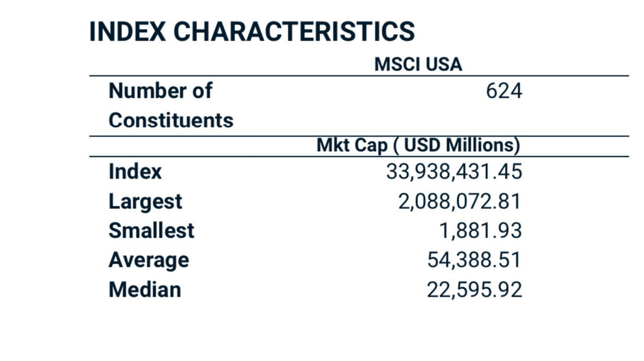Select the MSCI USA column header
Viewport: 644px width, 361px height.
[x=418, y=64]
